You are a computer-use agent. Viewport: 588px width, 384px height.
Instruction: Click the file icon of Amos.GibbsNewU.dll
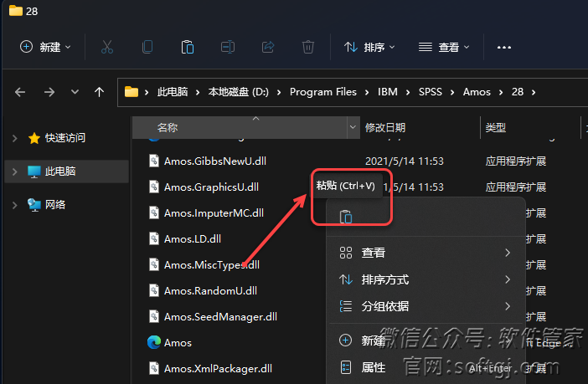[x=154, y=161]
